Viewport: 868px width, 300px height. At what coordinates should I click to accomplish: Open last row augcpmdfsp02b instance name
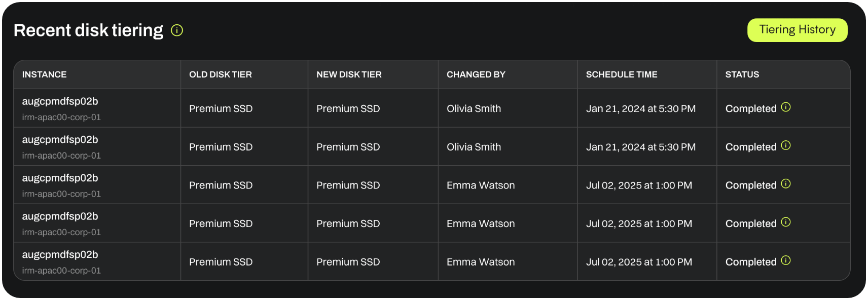(60, 255)
